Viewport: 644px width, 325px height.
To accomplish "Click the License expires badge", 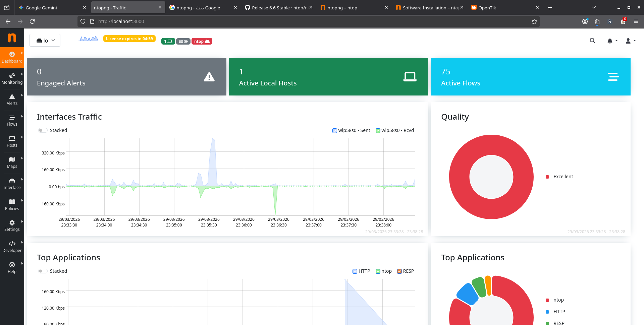I will 129,39.
